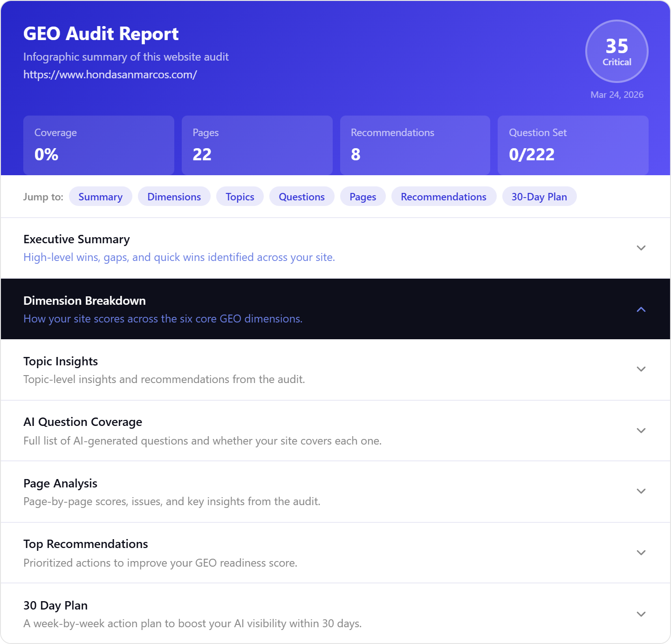Click 'A week-by-week action plan' description
Image resolution: width=671 pixels, height=644 pixels.
[x=192, y=623]
